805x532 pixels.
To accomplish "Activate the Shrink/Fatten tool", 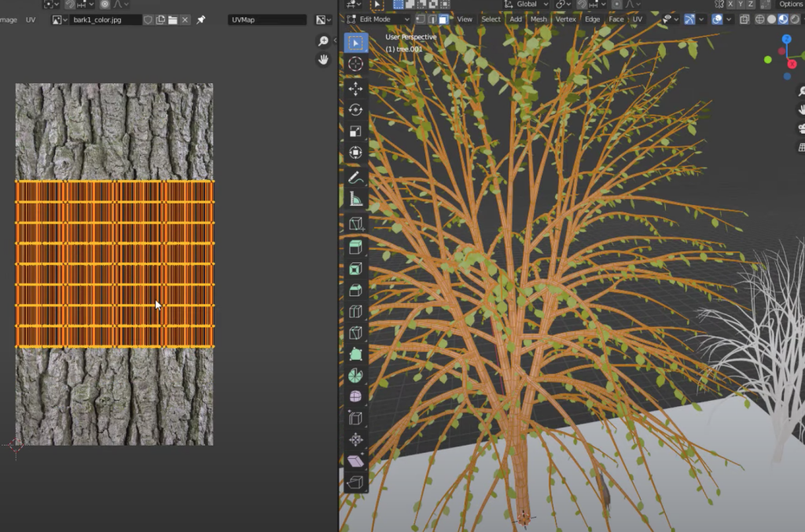I will coord(355,439).
